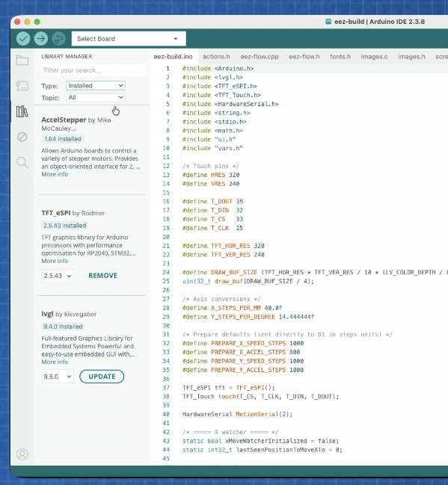Open the Select Board dropdown
Screen dimensions: 448x485
(129, 39)
